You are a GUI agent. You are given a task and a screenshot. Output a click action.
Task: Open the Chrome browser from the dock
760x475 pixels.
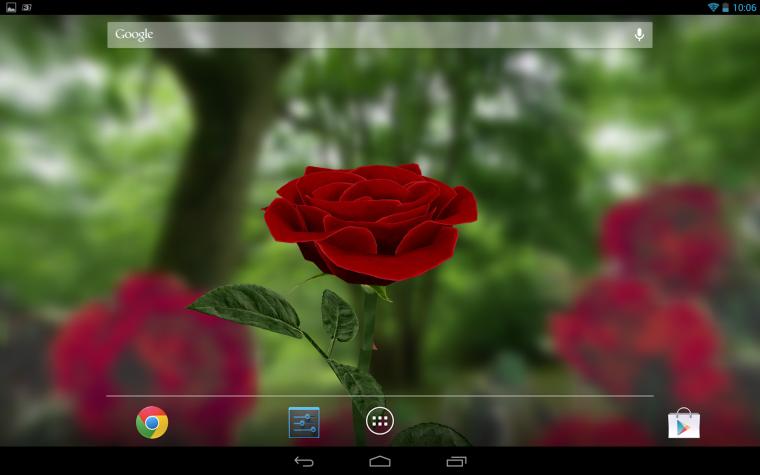[x=152, y=422]
